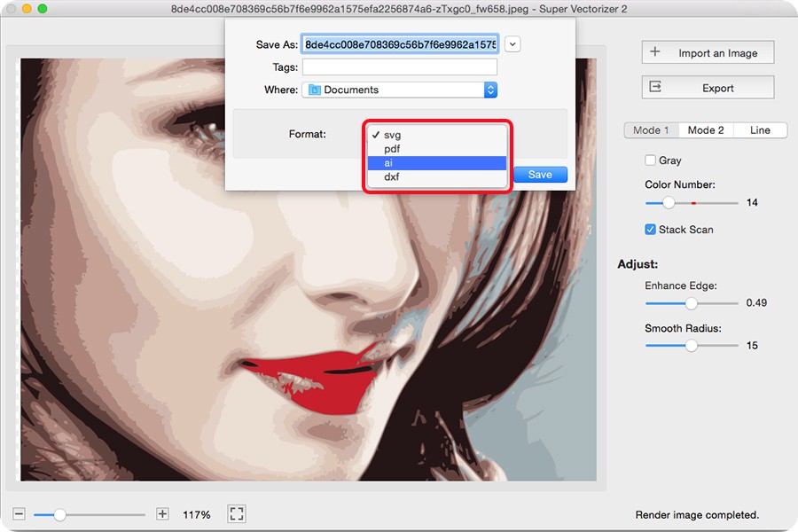The image size is (798, 532).
Task: Switch to the Line tab
Action: 760,129
